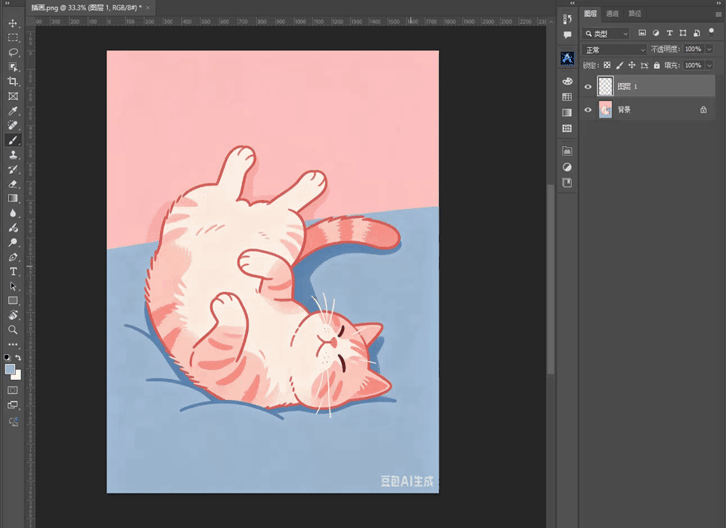Viewport: 726px width, 528px height.
Task: Select the Horizontal Type tool
Action: (x=13, y=271)
